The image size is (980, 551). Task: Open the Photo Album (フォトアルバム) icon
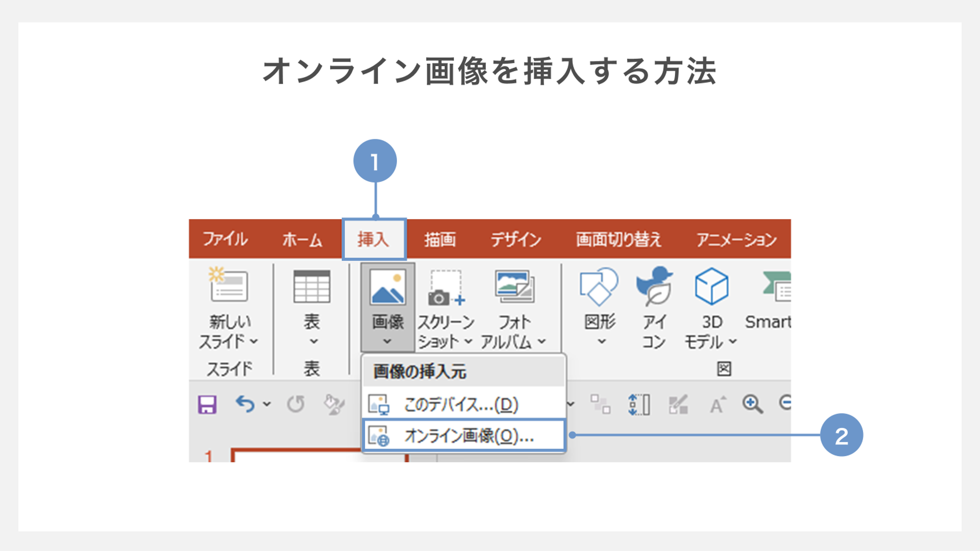click(514, 287)
